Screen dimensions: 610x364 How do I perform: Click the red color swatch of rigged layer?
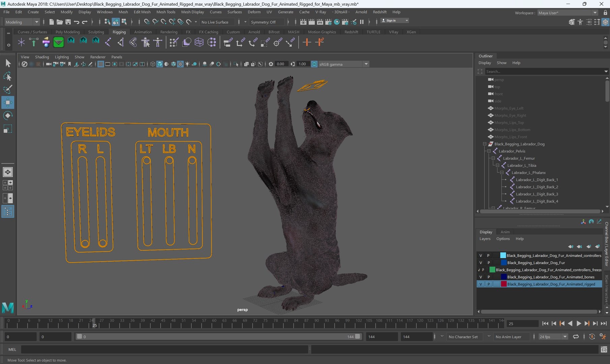coord(504,284)
